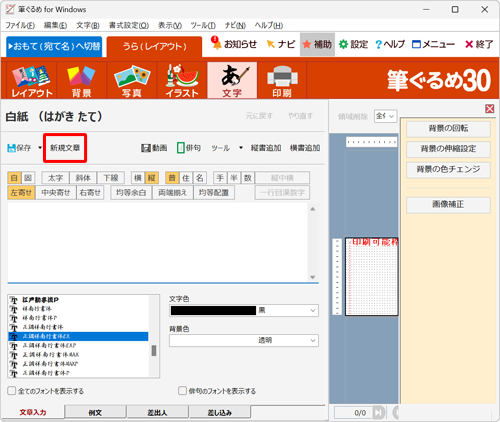Open the 編集(E) menu

[55, 25]
